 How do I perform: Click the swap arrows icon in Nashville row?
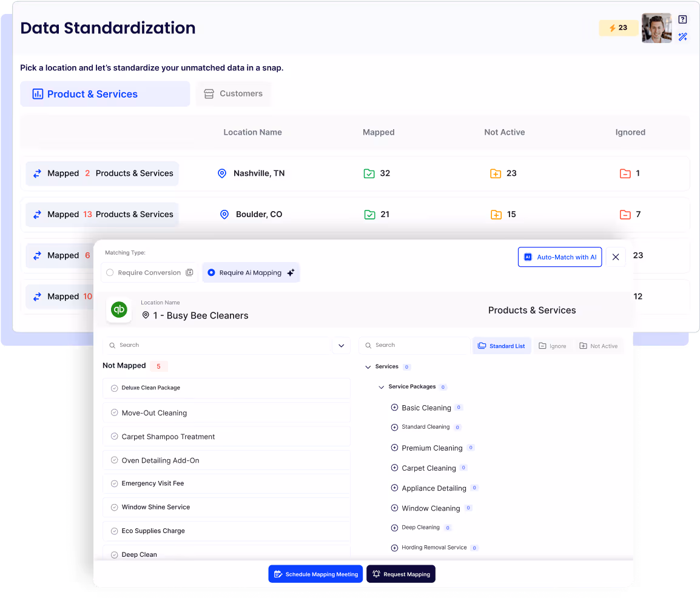click(x=37, y=173)
